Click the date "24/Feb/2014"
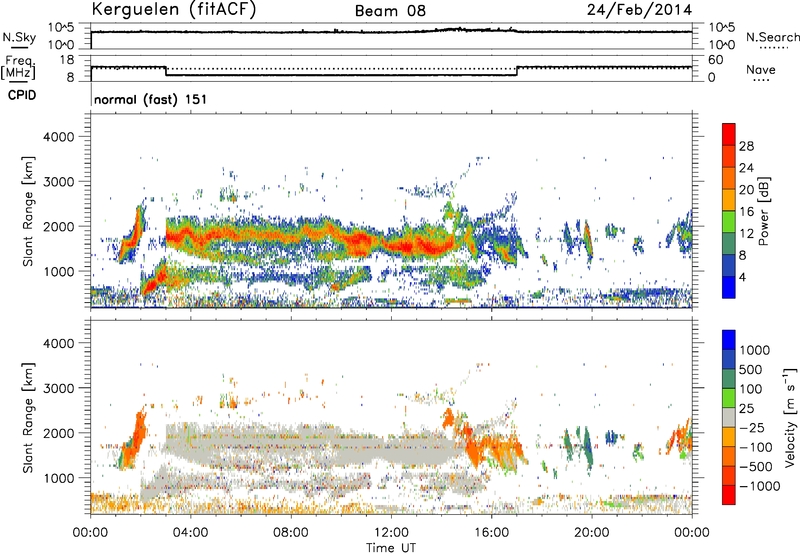 (639, 9)
